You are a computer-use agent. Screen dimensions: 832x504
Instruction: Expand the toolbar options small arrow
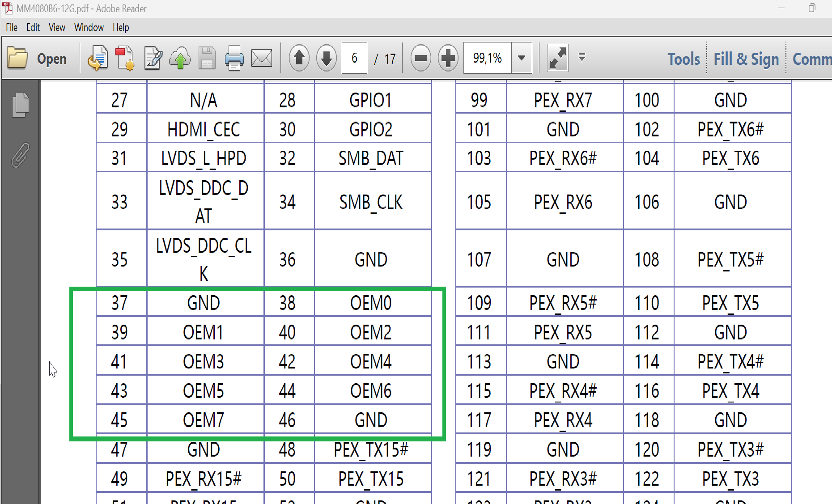click(582, 57)
